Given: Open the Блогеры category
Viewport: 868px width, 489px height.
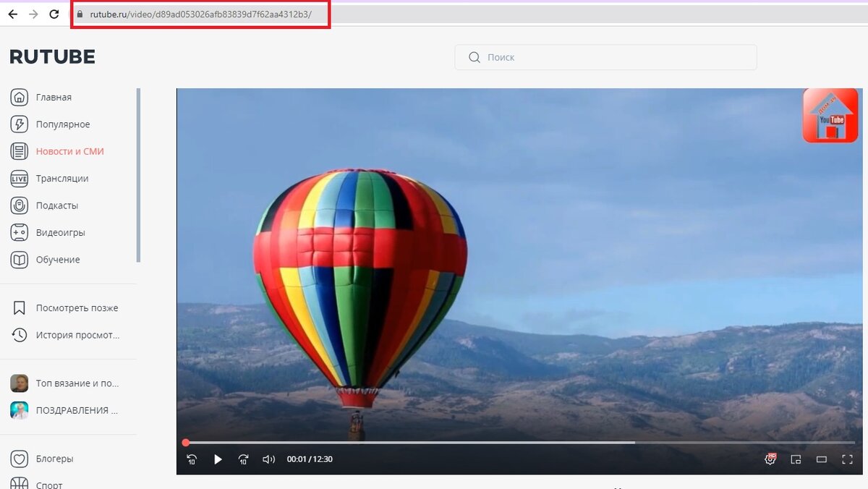Looking at the screenshot, I should (x=55, y=459).
